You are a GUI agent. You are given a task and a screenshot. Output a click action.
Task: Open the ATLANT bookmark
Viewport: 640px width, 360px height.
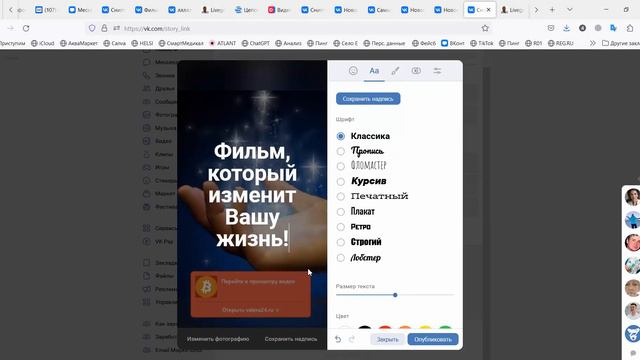(x=222, y=43)
